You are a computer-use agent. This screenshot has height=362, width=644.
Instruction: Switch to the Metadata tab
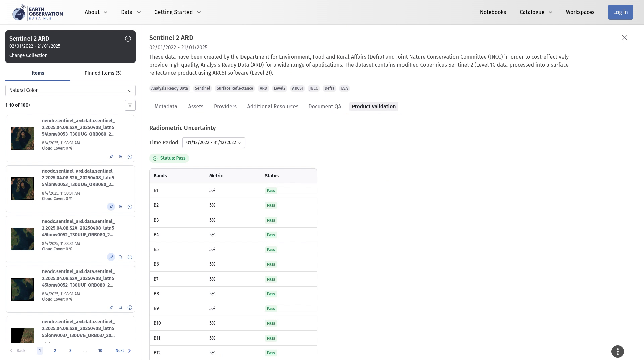tap(166, 107)
